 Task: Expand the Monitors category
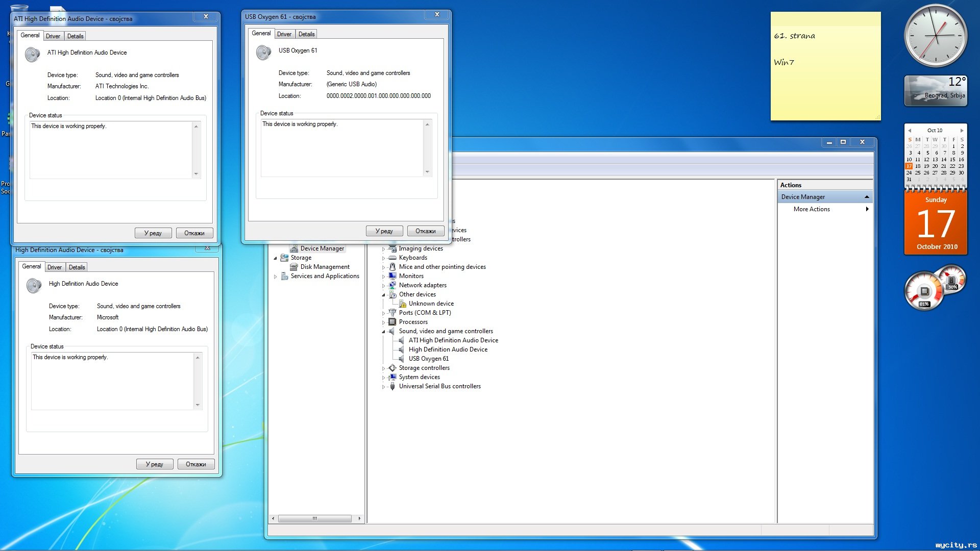pyautogui.click(x=383, y=277)
